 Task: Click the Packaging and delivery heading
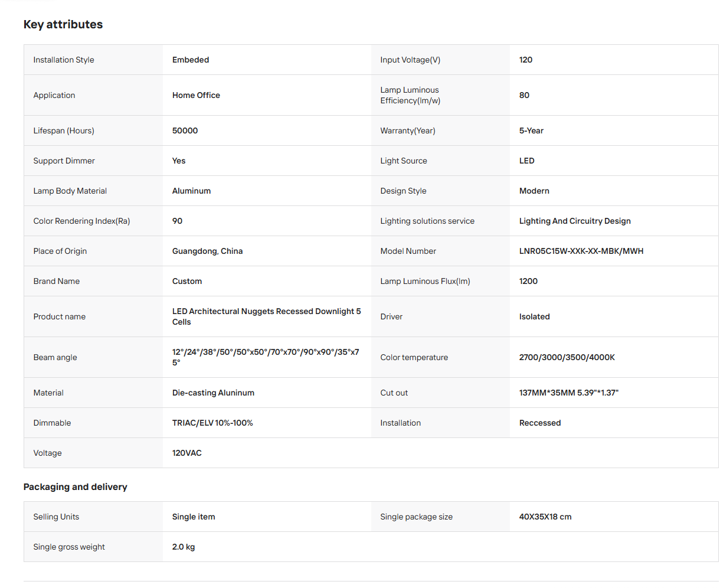[76, 486]
